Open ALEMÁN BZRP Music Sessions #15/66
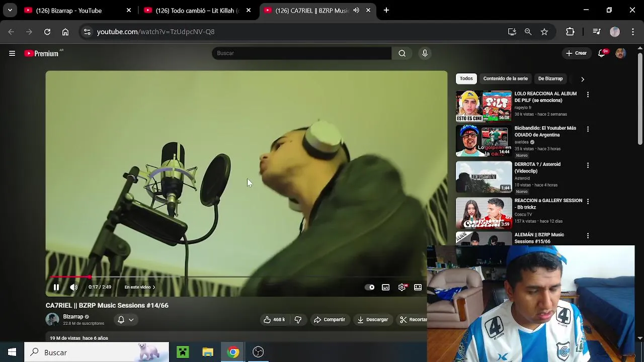 coord(539,238)
